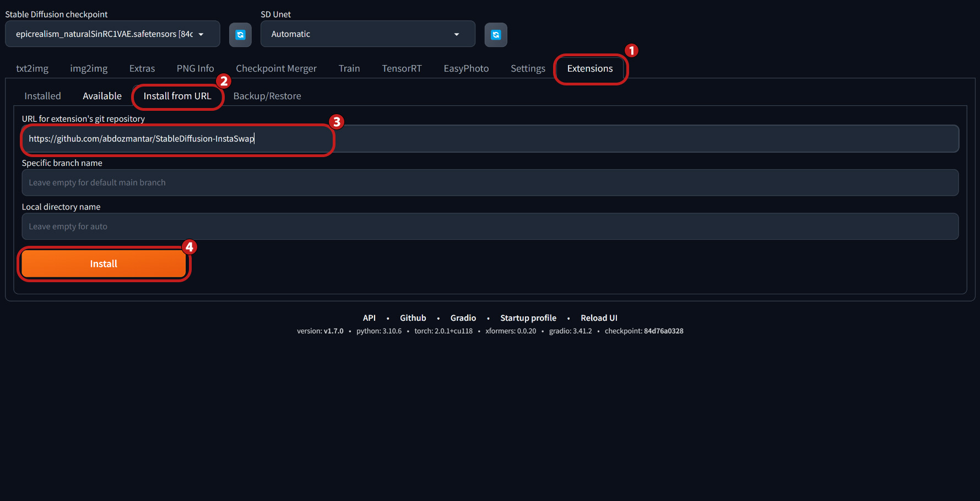Image resolution: width=980 pixels, height=501 pixels.
Task: Click the Reload UI link
Action: (x=599, y=318)
